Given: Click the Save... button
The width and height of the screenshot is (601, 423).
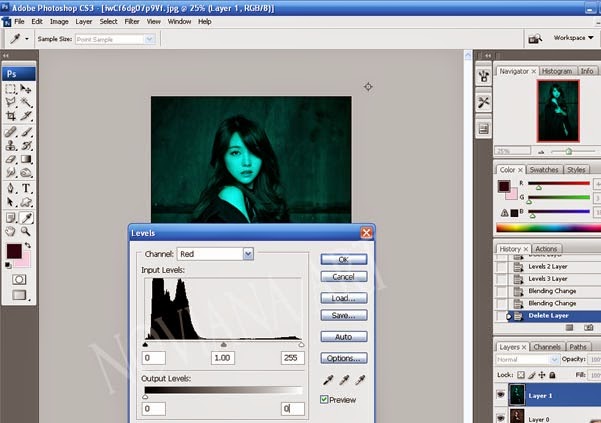Looking at the screenshot, I should [x=344, y=315].
